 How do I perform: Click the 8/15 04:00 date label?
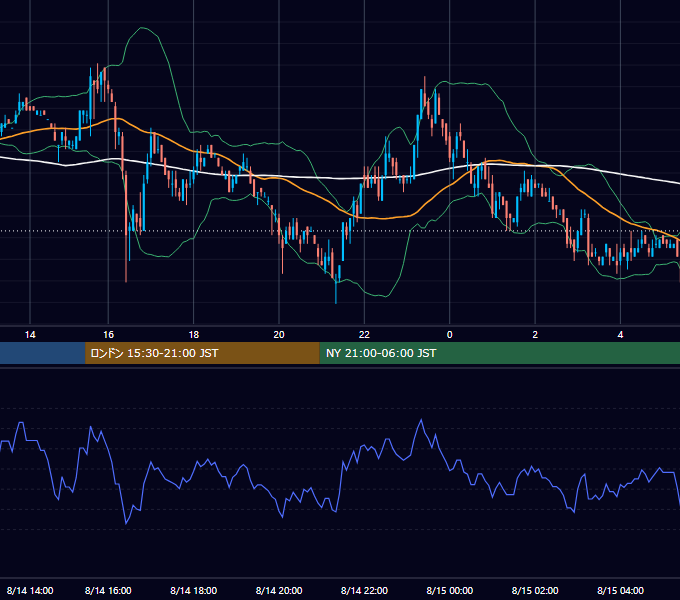tap(621, 590)
